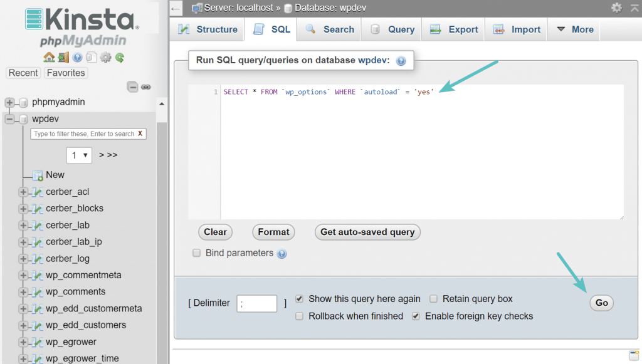Open the Export tab
This screenshot has width=642, height=364.
point(455,29)
